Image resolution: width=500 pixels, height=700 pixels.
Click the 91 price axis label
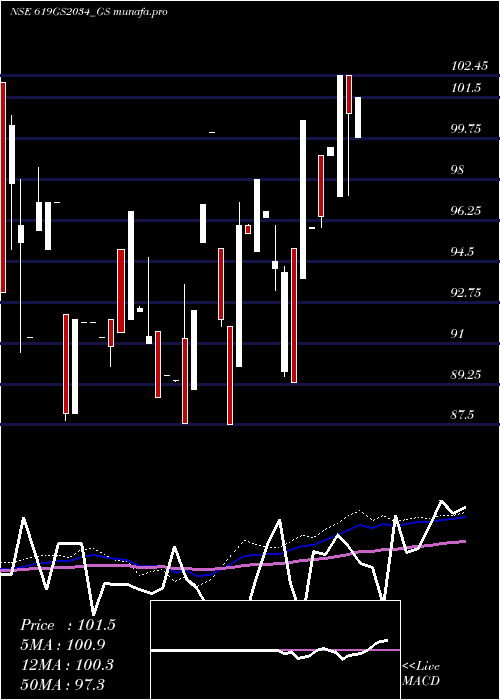pos(458,333)
